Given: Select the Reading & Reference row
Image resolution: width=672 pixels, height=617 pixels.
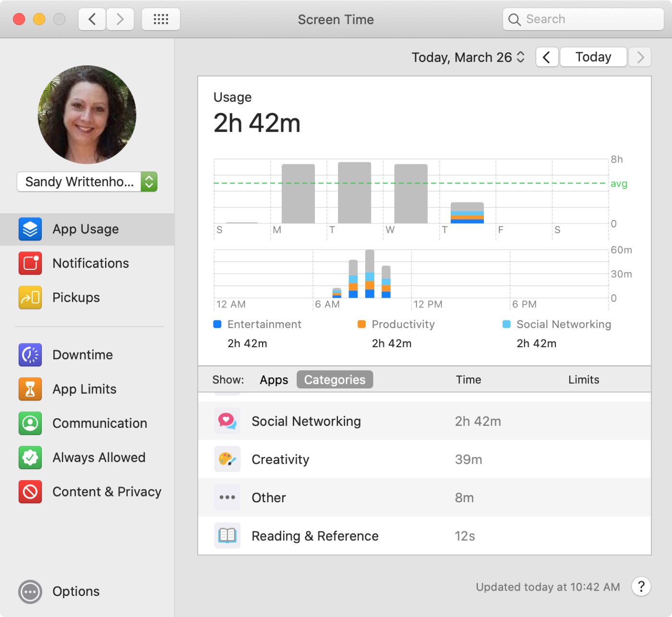Looking at the screenshot, I should (315, 535).
